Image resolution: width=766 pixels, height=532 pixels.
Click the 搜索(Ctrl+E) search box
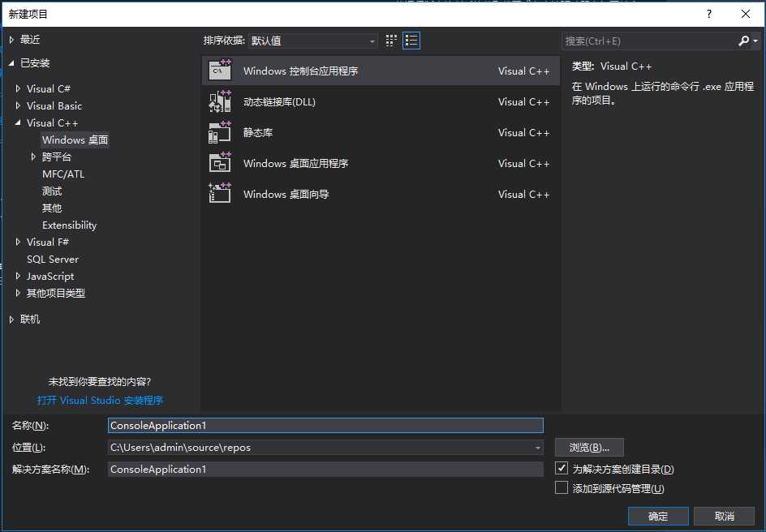(x=650, y=41)
